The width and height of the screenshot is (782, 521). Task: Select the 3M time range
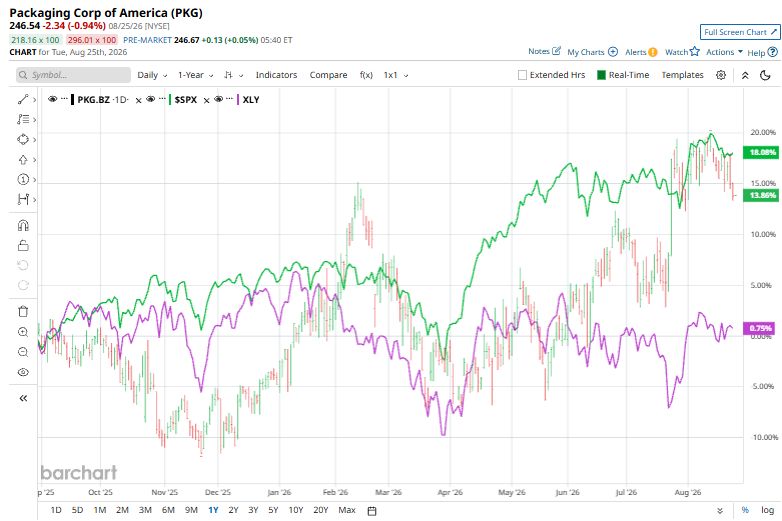[x=145, y=510]
